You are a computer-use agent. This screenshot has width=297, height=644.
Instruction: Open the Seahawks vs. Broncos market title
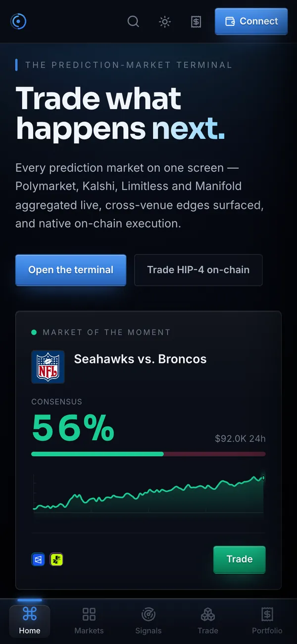click(x=140, y=359)
